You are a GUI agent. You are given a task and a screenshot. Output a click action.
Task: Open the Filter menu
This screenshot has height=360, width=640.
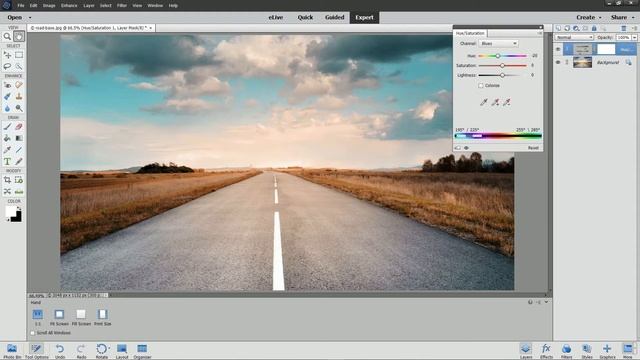[122, 6]
